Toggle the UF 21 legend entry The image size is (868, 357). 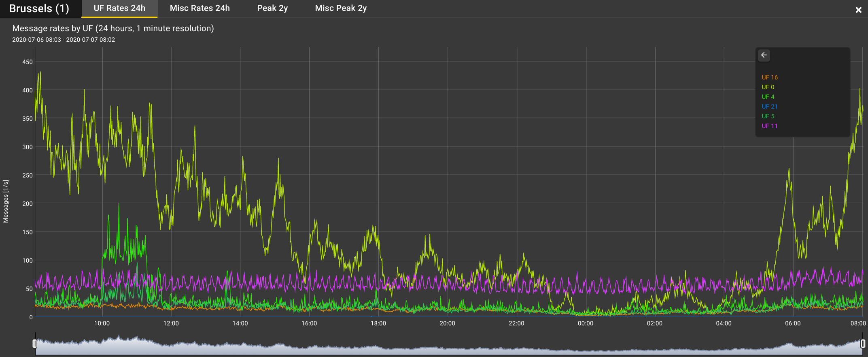tap(769, 107)
